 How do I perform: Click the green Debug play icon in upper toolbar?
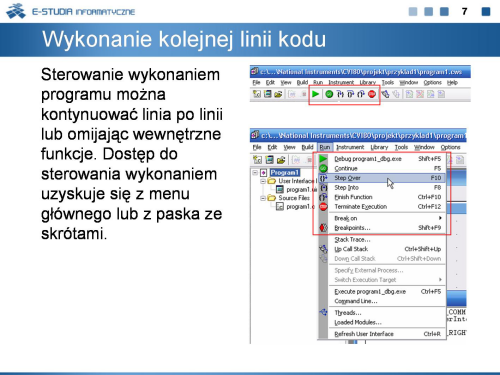click(315, 94)
